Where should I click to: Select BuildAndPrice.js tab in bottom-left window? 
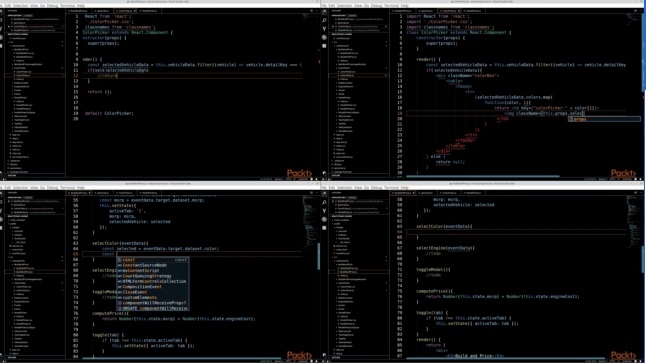point(80,193)
